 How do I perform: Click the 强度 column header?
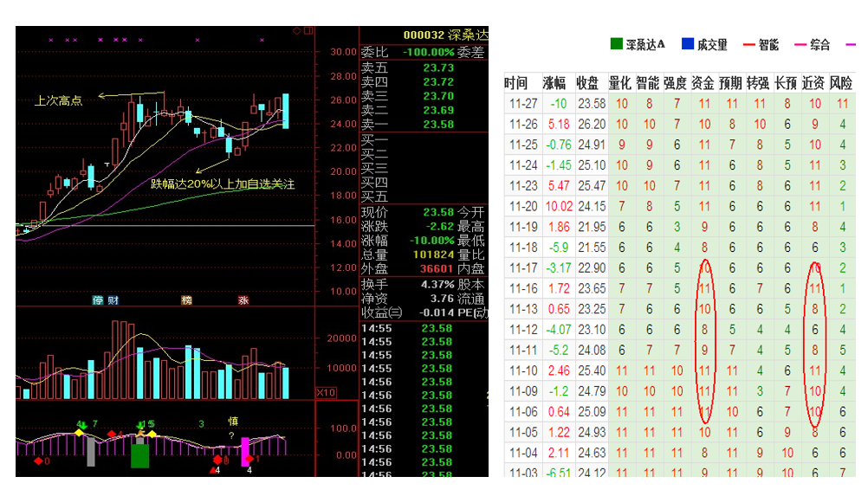pos(676,83)
